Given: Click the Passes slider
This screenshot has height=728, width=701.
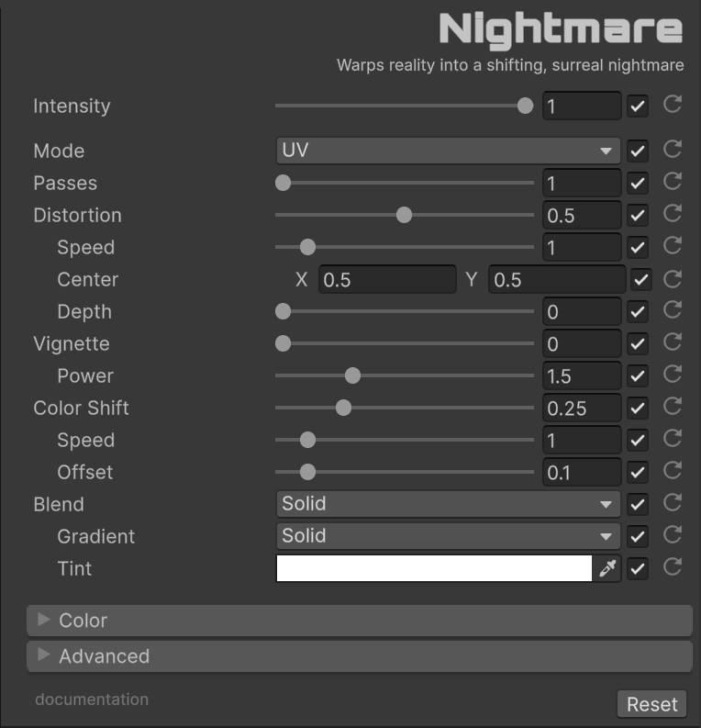Looking at the screenshot, I should [404, 183].
